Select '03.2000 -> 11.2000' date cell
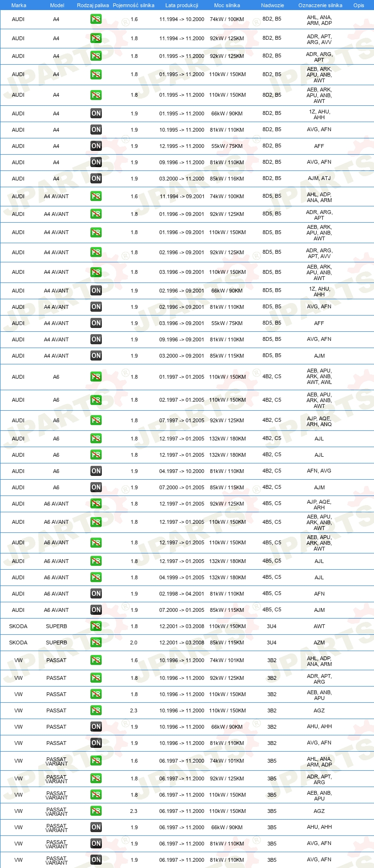 click(x=182, y=179)
